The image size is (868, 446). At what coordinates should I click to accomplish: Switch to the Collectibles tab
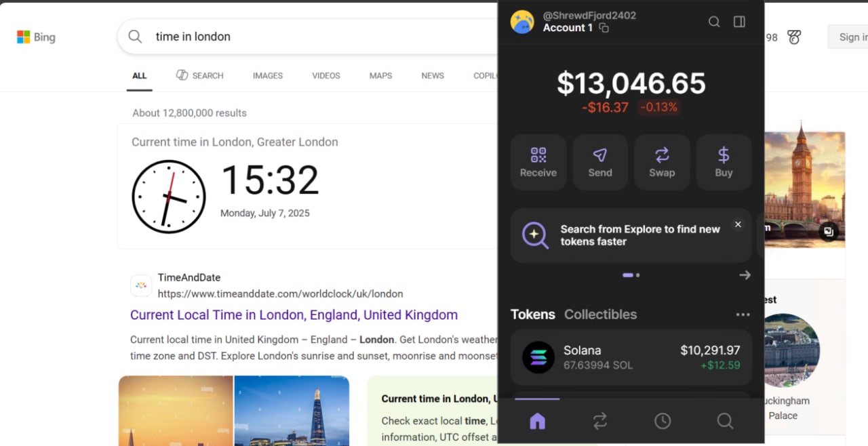(x=600, y=315)
